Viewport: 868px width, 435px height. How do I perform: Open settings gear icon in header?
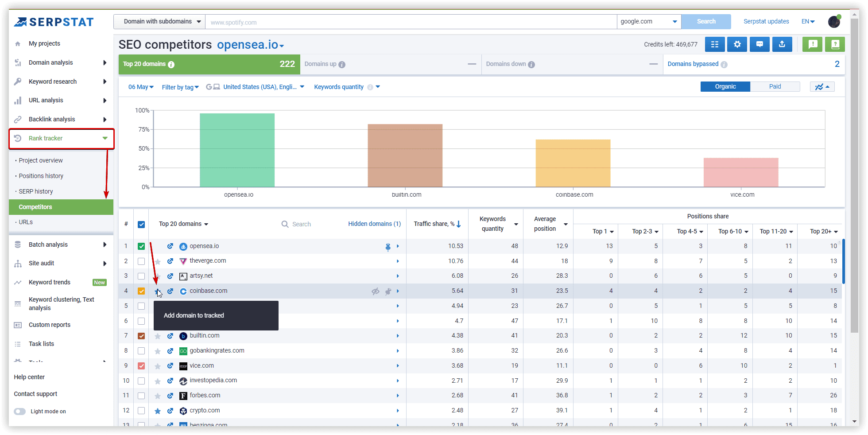737,44
